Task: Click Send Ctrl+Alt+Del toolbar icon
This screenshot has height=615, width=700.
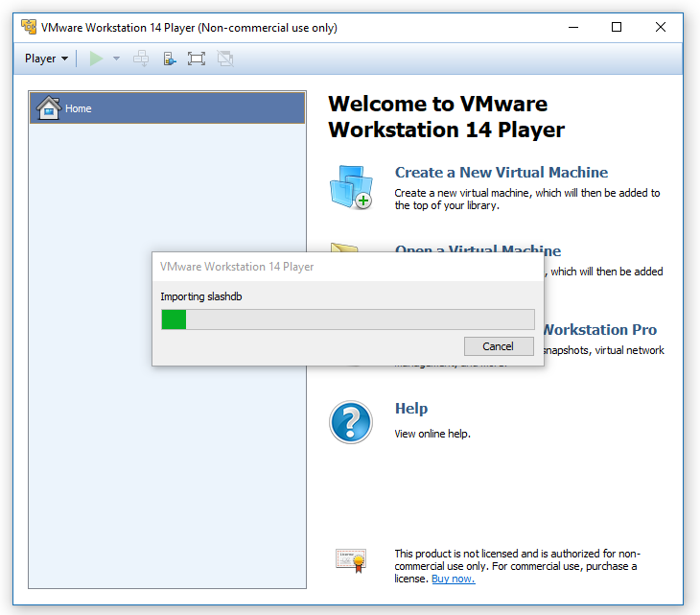Action: click(141, 59)
